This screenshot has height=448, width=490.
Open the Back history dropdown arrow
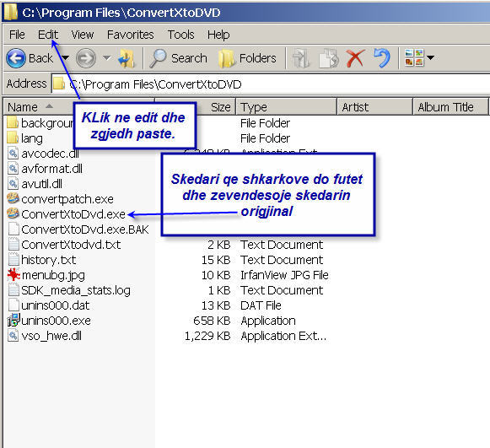click(x=65, y=58)
